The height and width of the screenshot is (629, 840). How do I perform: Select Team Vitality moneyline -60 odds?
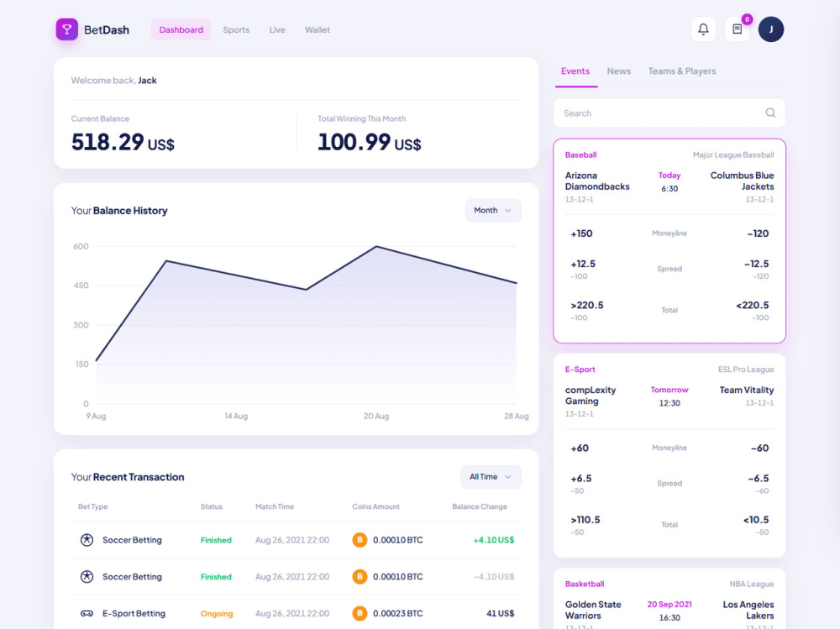point(759,448)
